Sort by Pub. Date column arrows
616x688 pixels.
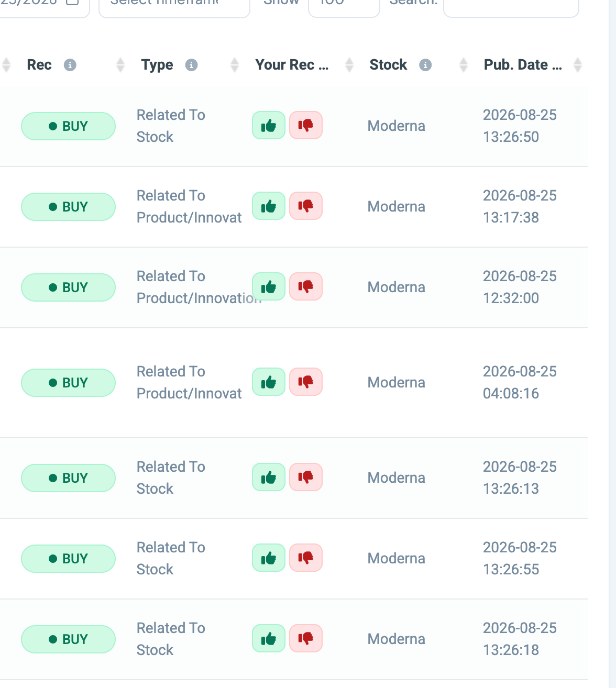(x=578, y=65)
